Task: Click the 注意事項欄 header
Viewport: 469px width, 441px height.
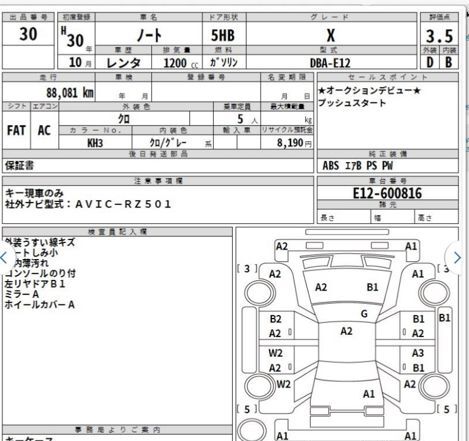Action: (x=158, y=181)
